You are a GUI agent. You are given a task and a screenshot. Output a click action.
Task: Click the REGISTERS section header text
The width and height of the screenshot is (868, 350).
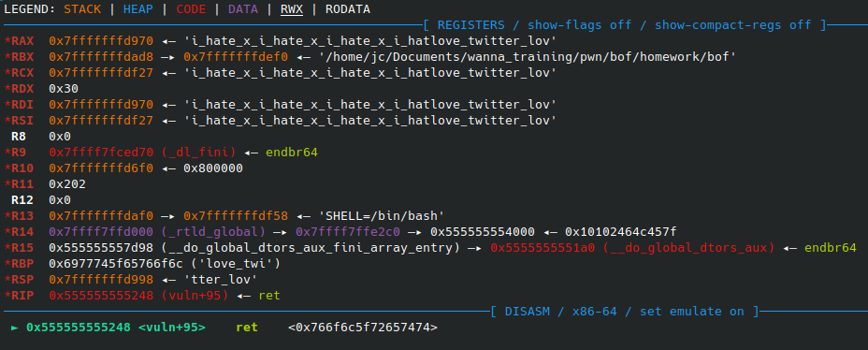tap(625, 25)
